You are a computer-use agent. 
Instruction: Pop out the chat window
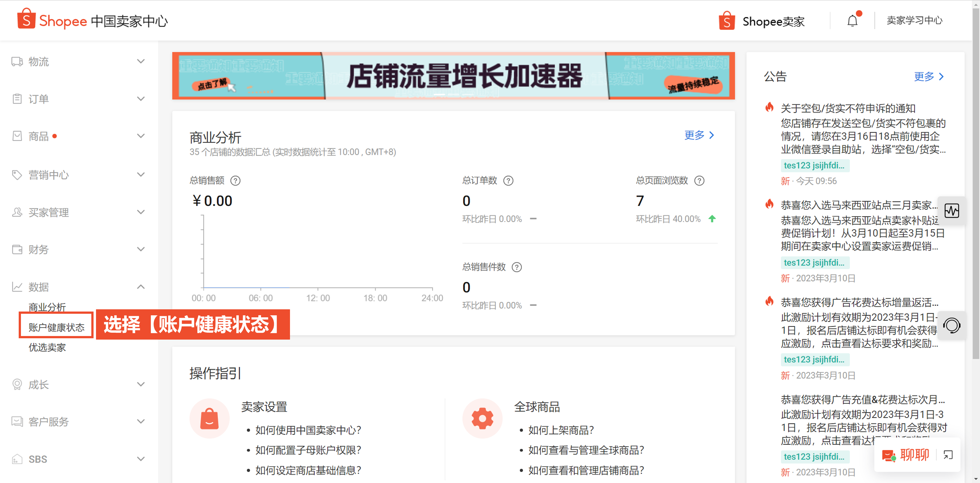(948, 455)
